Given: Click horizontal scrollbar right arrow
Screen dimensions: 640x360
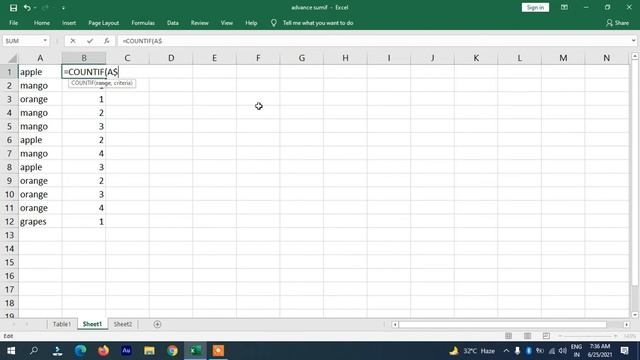Looking at the screenshot, I should (627, 324).
